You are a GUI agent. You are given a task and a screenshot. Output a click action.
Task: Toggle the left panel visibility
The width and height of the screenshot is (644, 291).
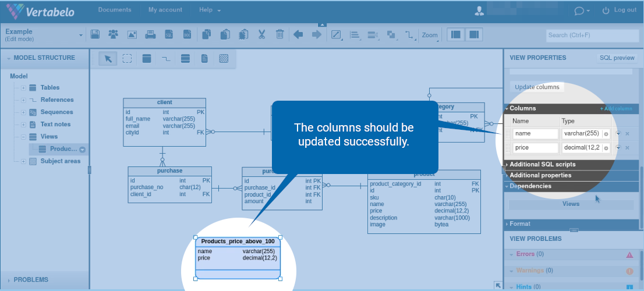click(456, 35)
